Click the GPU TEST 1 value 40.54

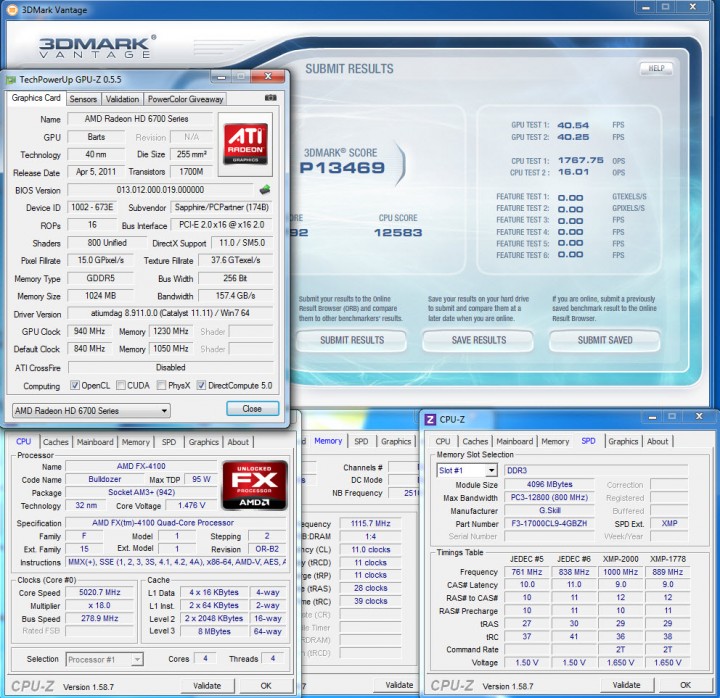pos(573,125)
